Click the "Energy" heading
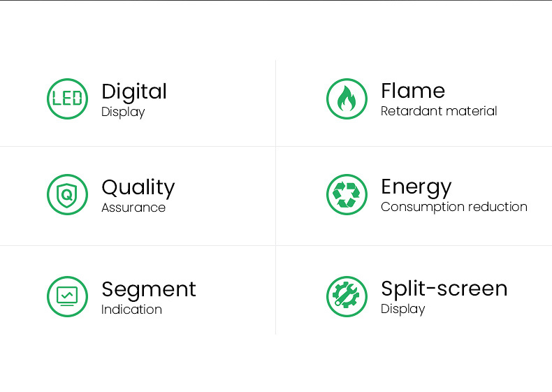The image size is (552, 392). tap(416, 187)
